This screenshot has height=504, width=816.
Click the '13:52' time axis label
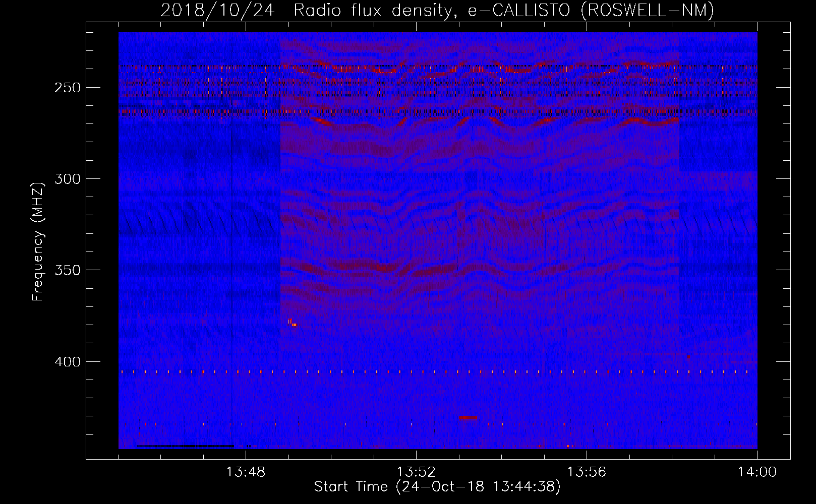click(x=416, y=472)
